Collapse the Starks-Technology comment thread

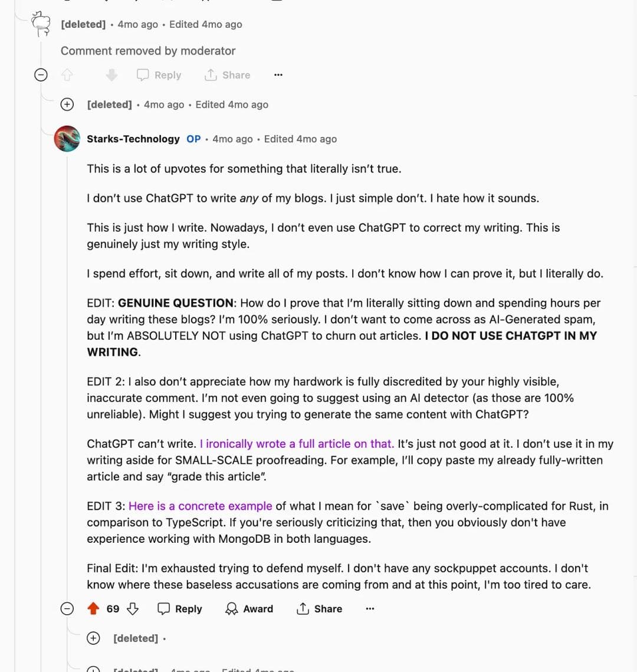[68, 609]
